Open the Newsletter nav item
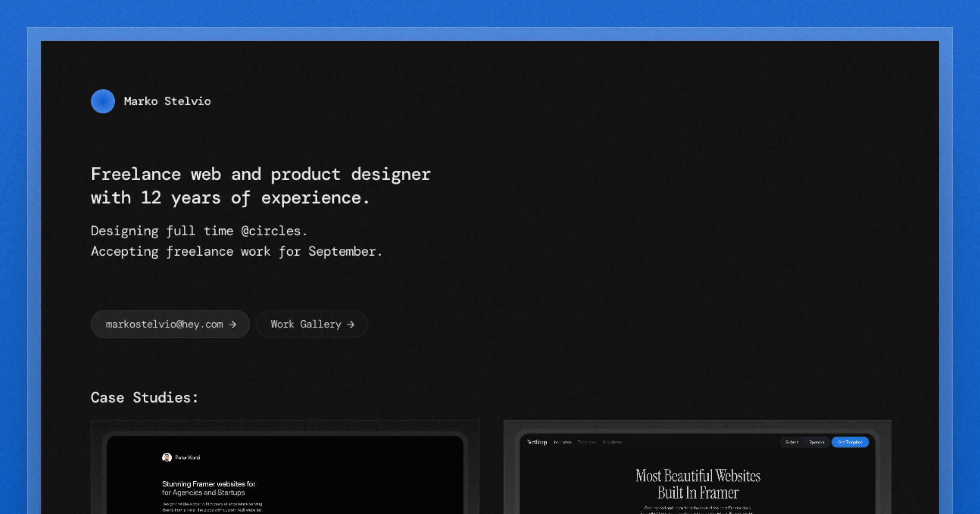This screenshot has height=514, width=980. point(612,442)
